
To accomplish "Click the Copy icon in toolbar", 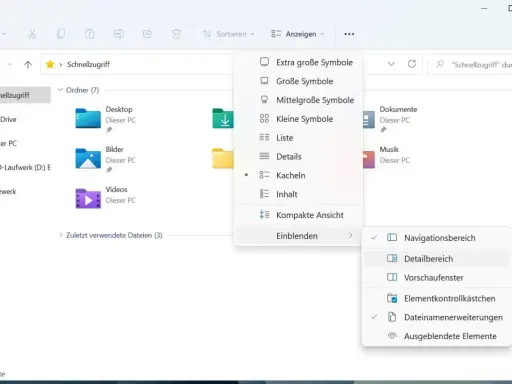I will point(61,34).
